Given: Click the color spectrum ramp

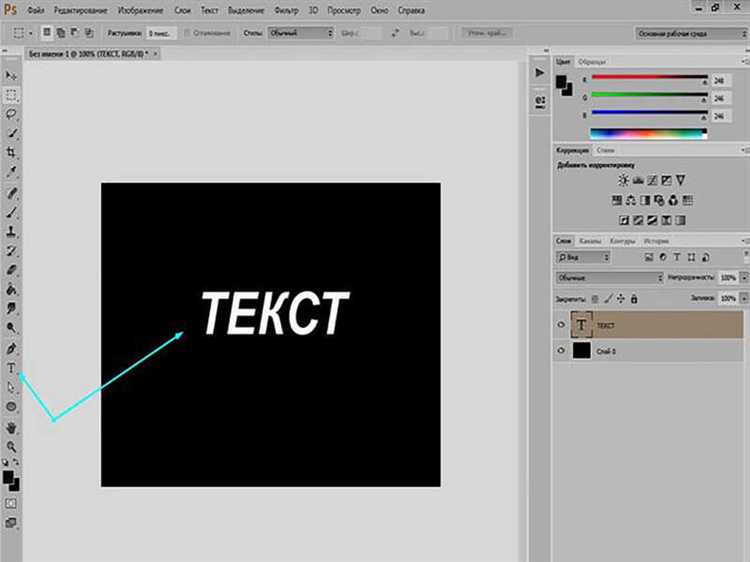Looking at the screenshot, I should 648,133.
